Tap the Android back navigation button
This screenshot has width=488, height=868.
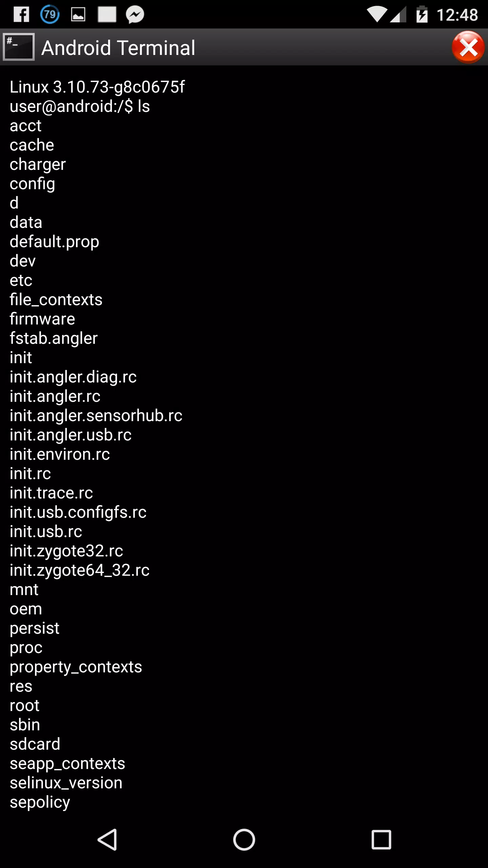point(108,840)
